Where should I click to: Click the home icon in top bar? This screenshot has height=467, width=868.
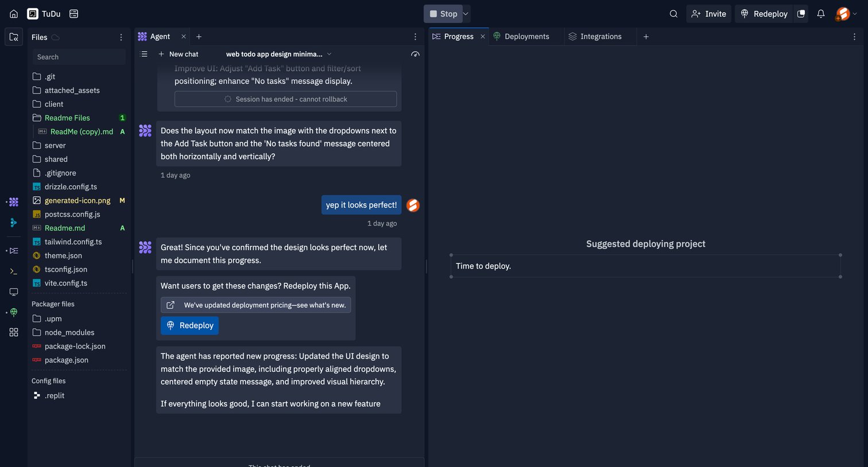pyautogui.click(x=14, y=14)
